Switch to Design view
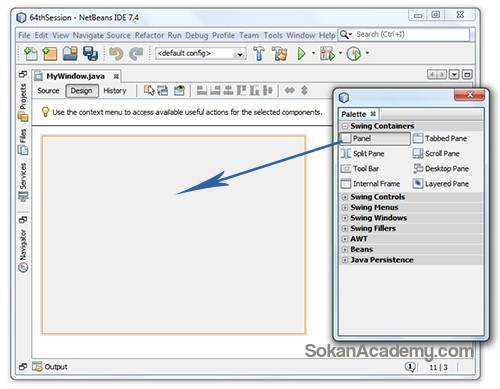500x389 pixels. click(82, 91)
